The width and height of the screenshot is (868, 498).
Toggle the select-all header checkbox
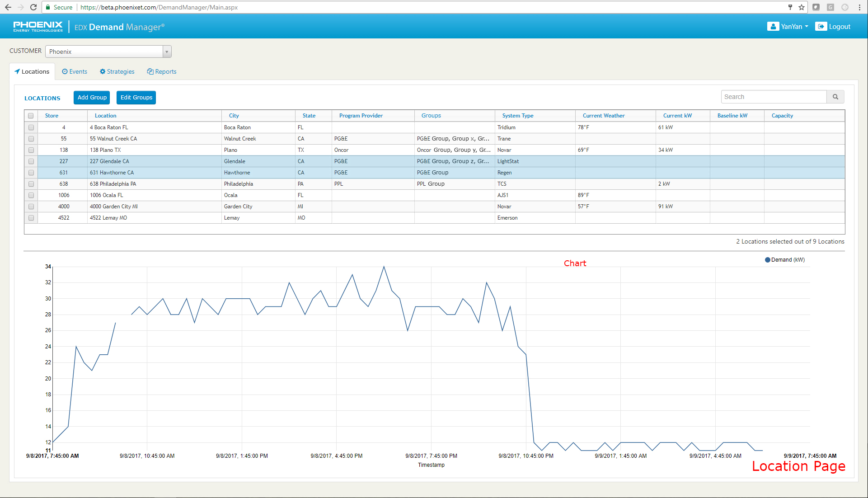(x=31, y=116)
